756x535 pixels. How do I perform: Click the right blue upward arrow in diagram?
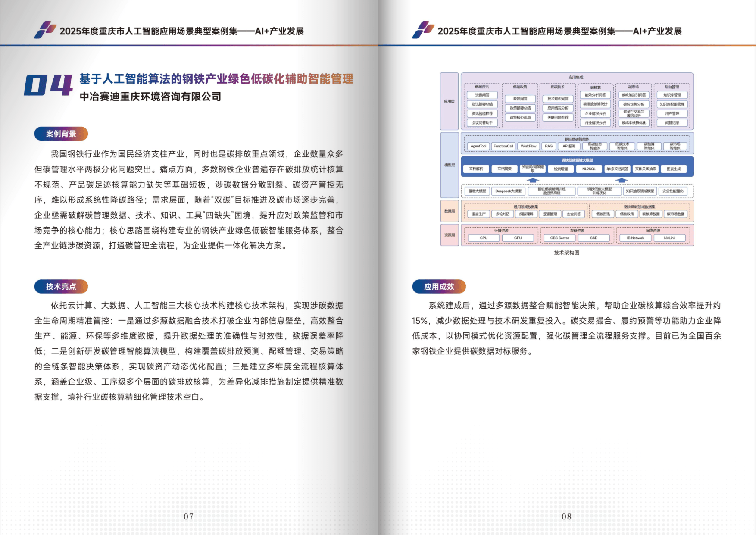click(621, 180)
